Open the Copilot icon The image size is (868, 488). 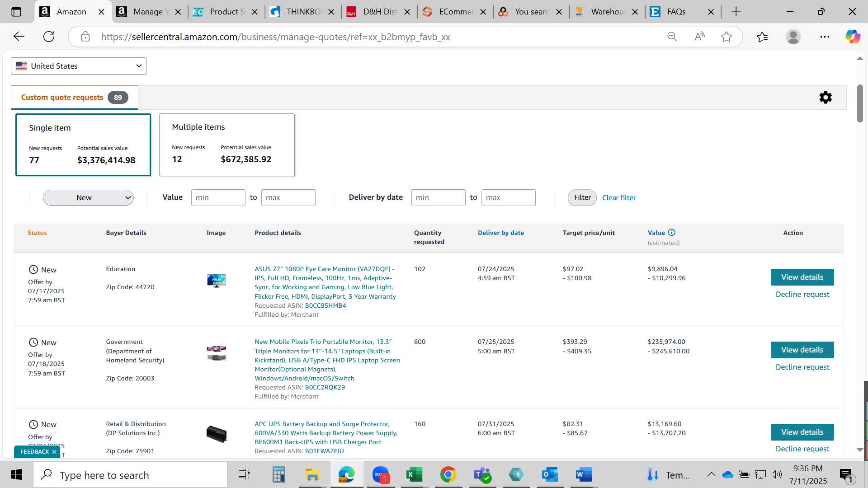coord(853,37)
